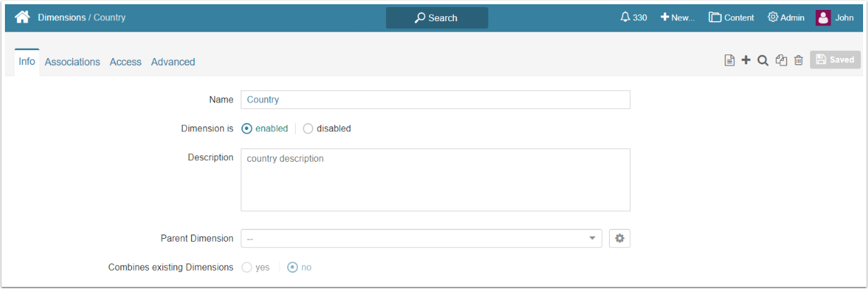Open the Dimensions breadcrumb link
868x289 pixels.
click(x=62, y=17)
